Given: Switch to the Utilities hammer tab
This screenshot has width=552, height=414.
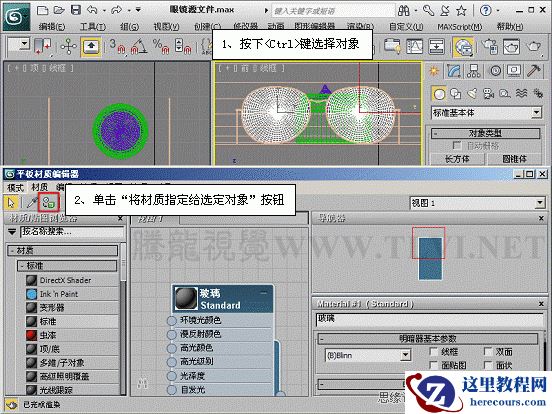Looking at the screenshot, I should pyautogui.click(x=533, y=71).
